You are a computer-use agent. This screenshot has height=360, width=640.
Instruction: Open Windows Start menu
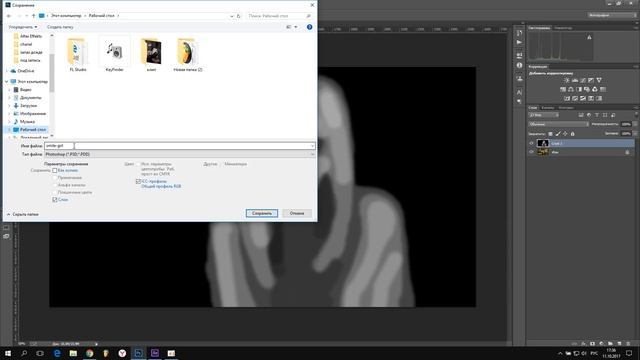point(8,353)
